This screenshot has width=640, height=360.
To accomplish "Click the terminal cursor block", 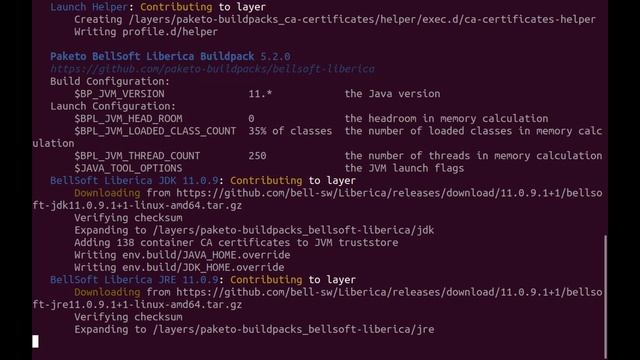I will click(36, 342).
